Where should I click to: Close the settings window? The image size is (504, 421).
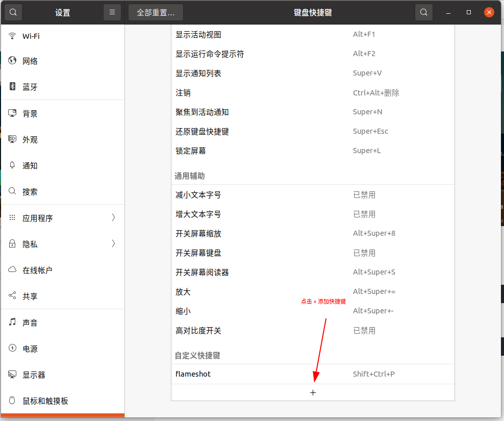489,12
